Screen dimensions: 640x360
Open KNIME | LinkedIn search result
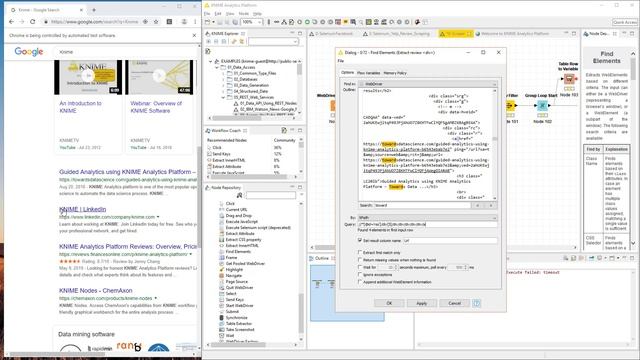[82, 209]
